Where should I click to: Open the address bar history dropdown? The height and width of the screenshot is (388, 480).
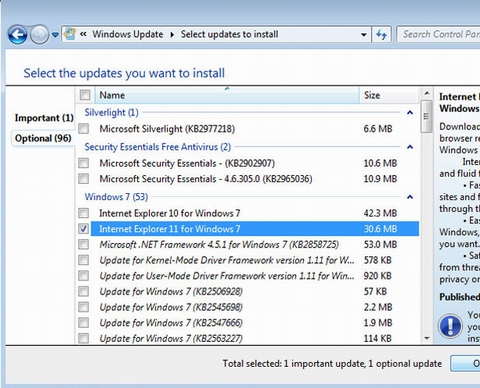(x=364, y=34)
